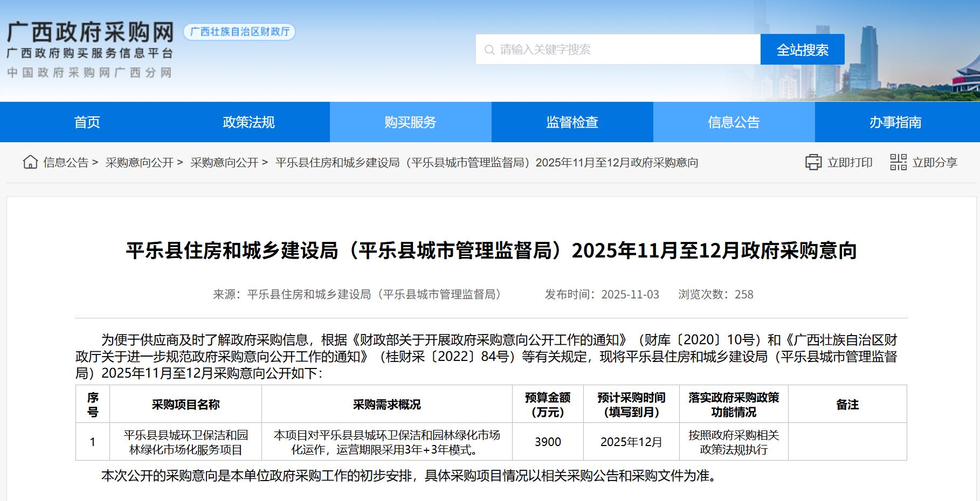Click the magnifier icon in search box
Screen dimensions: 980x501
pos(489,50)
